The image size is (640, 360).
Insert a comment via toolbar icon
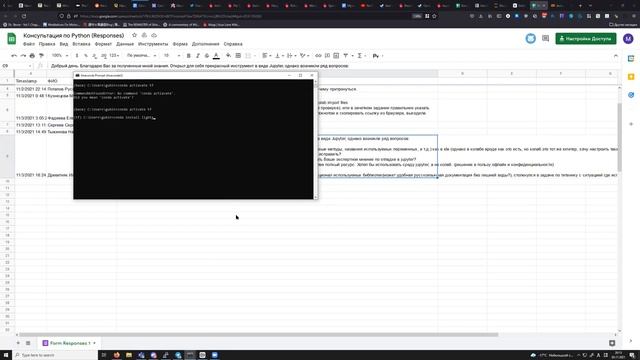327,56
